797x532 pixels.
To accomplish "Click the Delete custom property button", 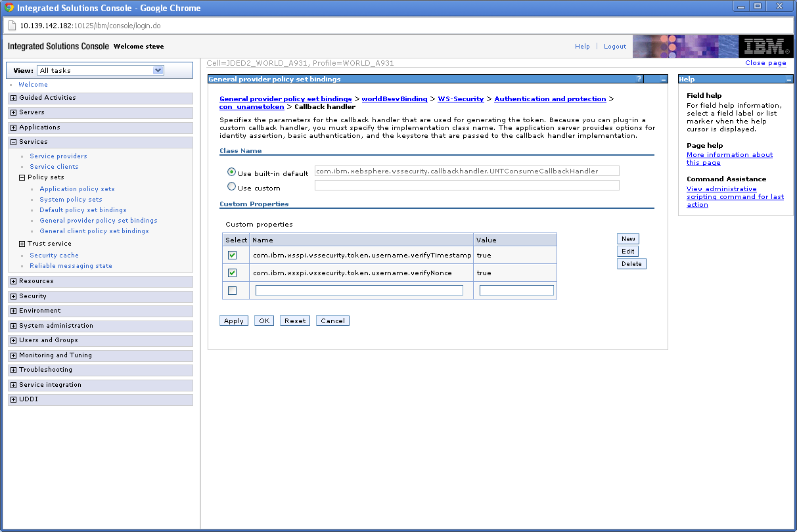I will [631, 264].
